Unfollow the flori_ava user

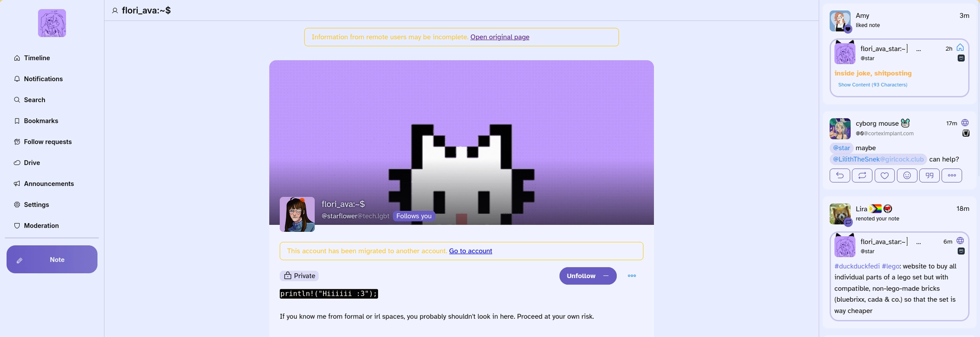click(588, 276)
